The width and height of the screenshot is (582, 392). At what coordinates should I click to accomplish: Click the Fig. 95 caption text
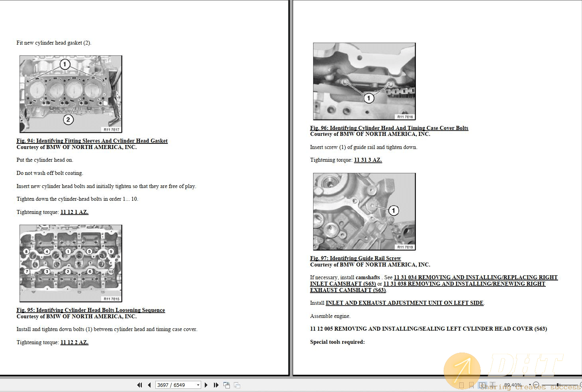click(x=91, y=310)
